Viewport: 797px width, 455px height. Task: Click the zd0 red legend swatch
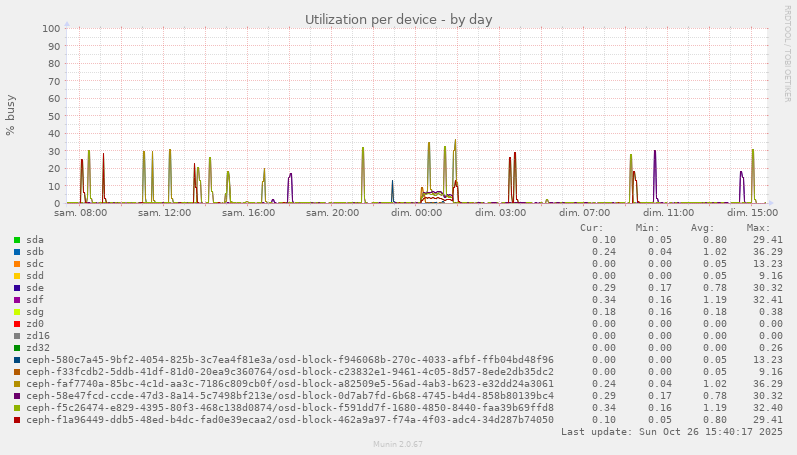coord(17,324)
